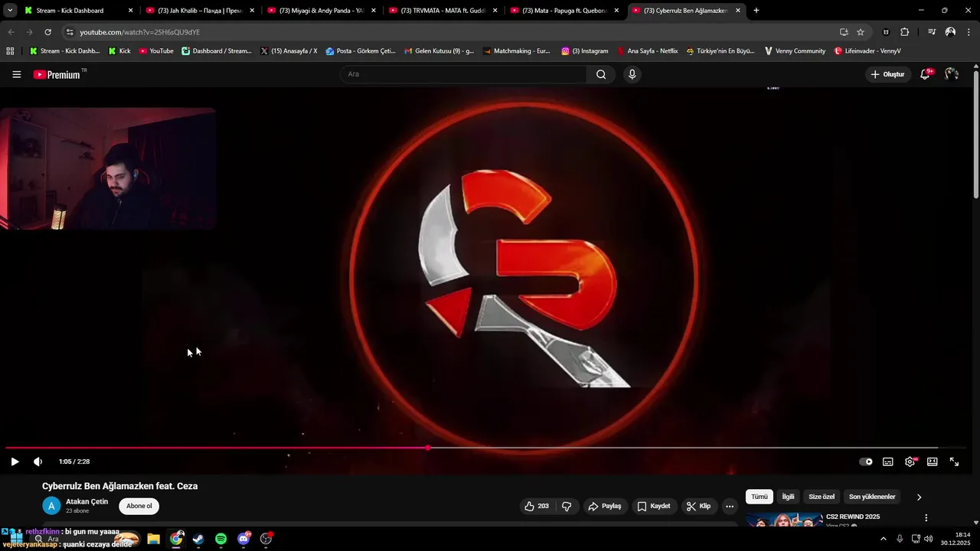
Task: Open Atakan Çetin channel name link
Action: [87, 501]
